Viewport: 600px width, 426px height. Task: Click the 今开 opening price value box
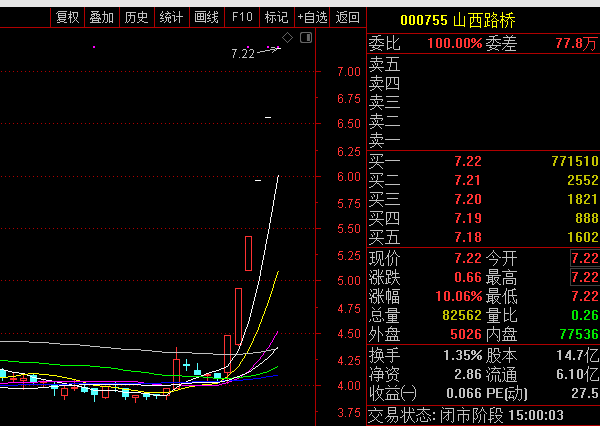582,259
